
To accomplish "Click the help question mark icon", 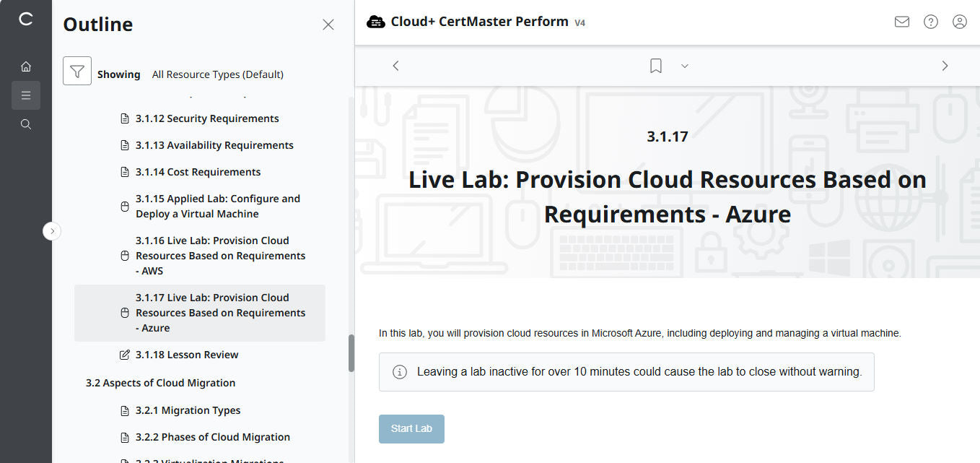I will pos(930,22).
